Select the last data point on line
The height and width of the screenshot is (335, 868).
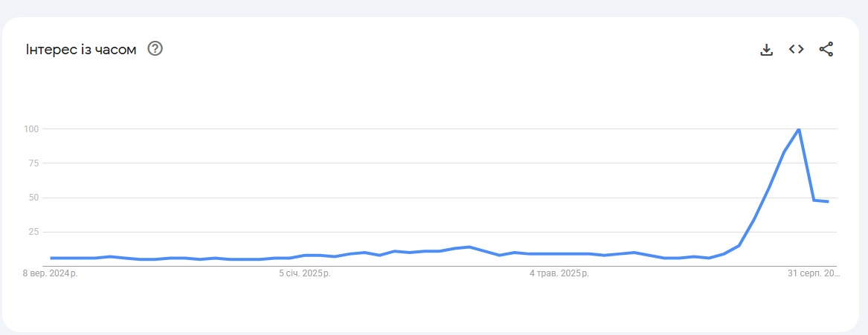tap(828, 201)
